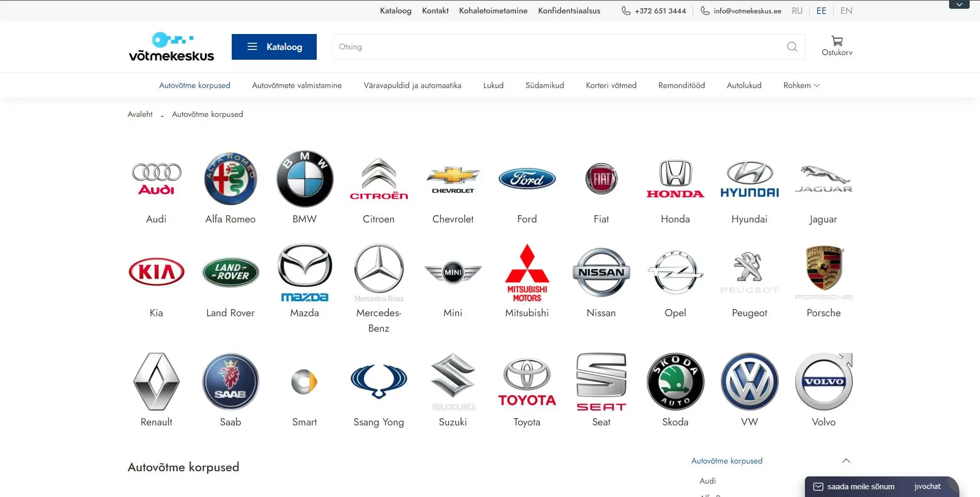Open the jivochat message widget
Viewport: 980px width, 497px height.
pos(882,487)
